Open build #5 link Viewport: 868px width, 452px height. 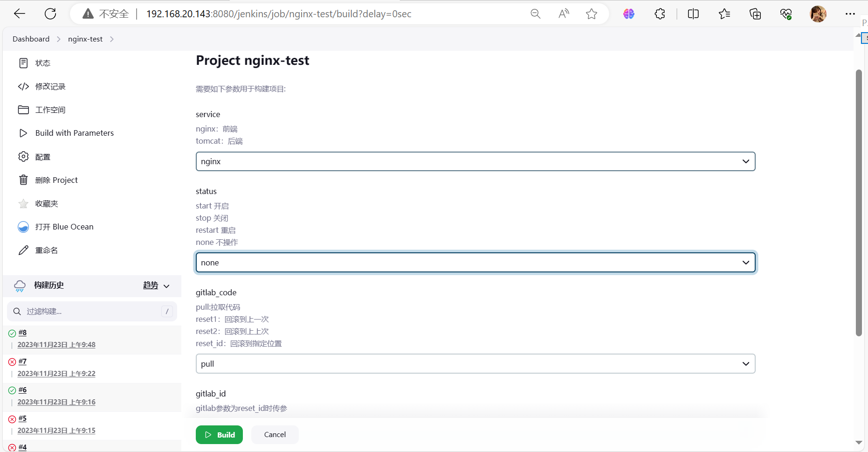[x=22, y=418]
